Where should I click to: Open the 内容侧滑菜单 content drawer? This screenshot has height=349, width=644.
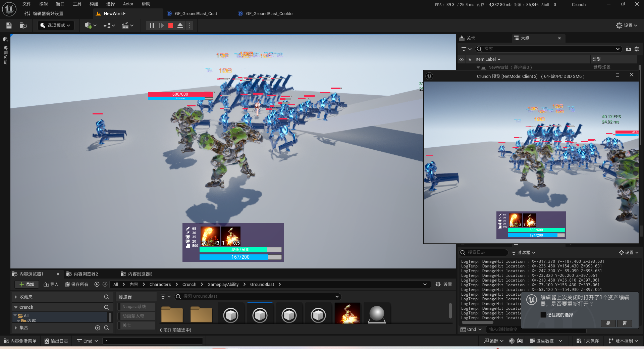20,341
